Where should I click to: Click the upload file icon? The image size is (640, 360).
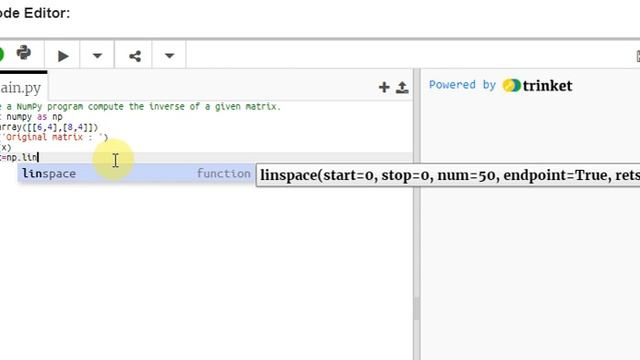click(x=402, y=87)
